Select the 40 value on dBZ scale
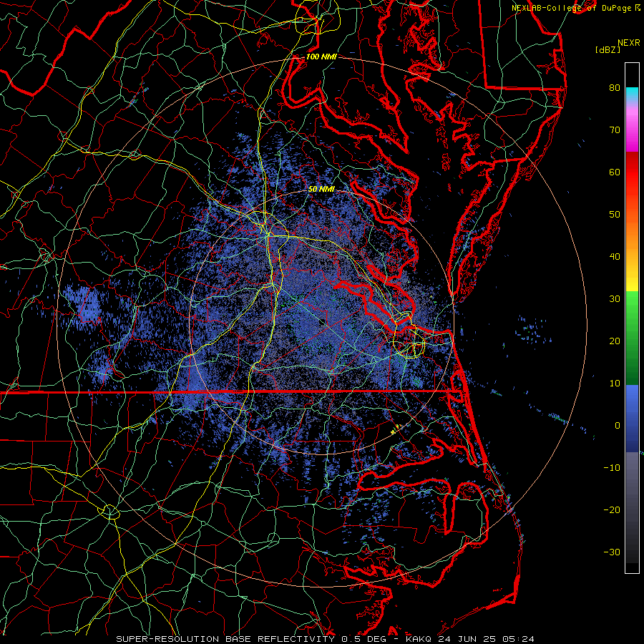 pyautogui.click(x=615, y=257)
